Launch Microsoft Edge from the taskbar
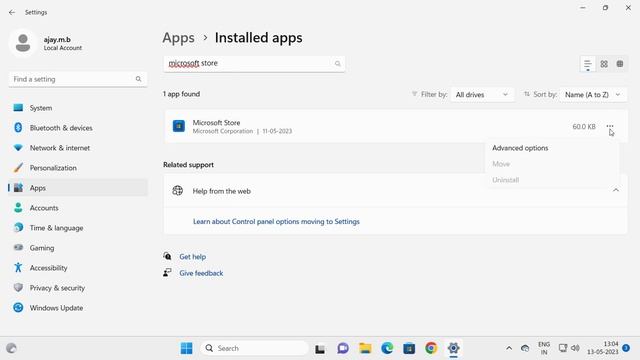 [387, 348]
